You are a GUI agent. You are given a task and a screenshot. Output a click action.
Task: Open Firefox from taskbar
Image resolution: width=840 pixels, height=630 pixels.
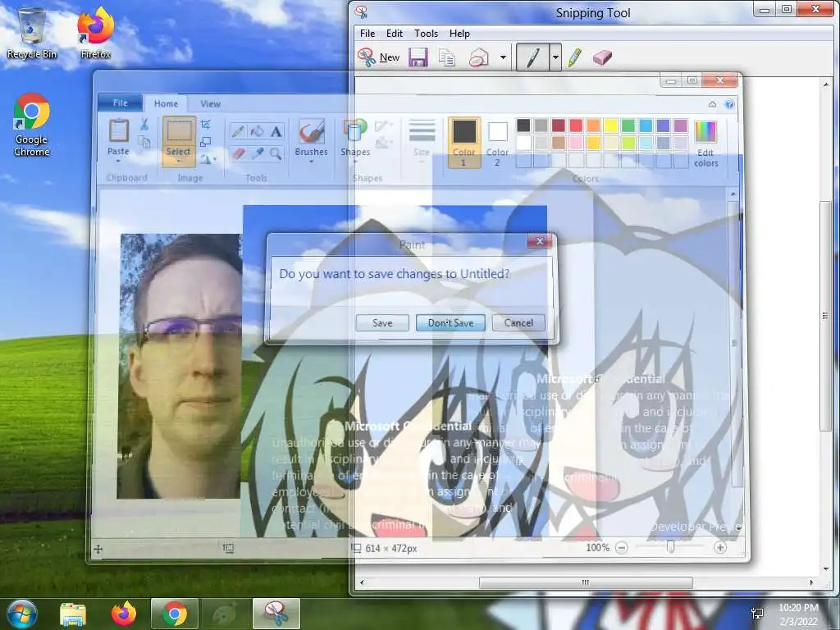[x=124, y=614]
